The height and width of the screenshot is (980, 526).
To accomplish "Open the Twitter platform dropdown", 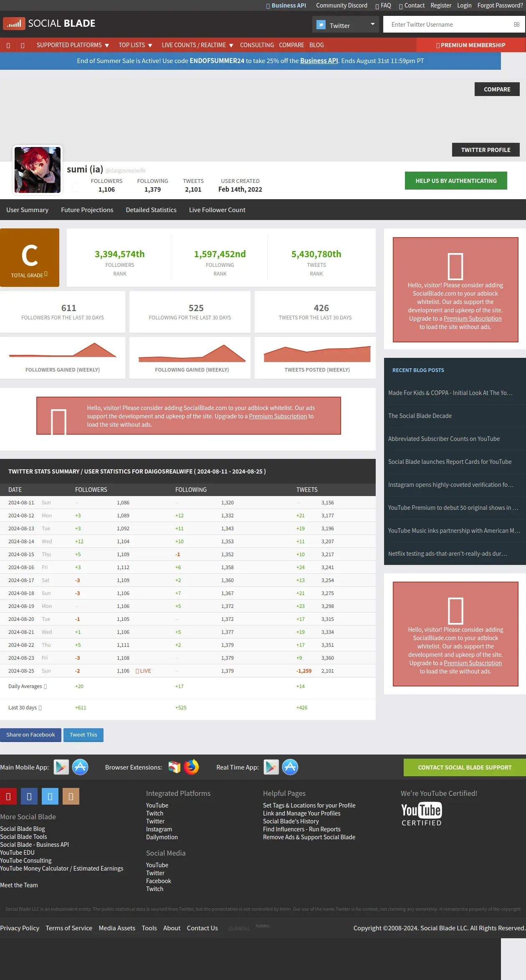I will click(345, 25).
